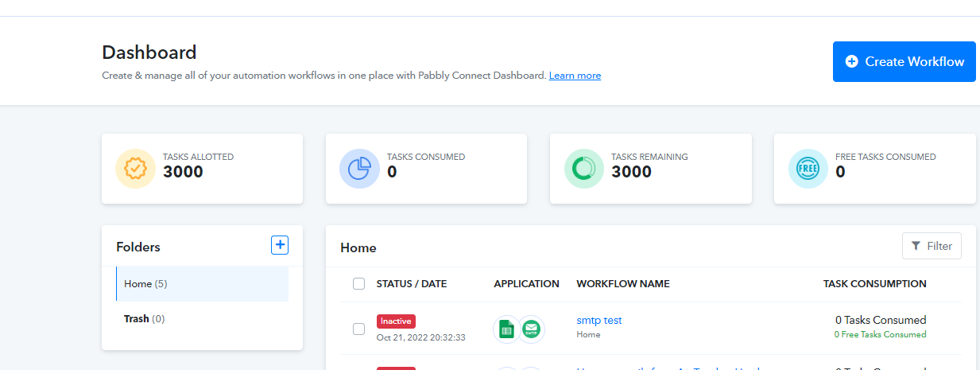Add a new folder with plus icon
Viewport: 980px width, 370px height.
[x=280, y=245]
